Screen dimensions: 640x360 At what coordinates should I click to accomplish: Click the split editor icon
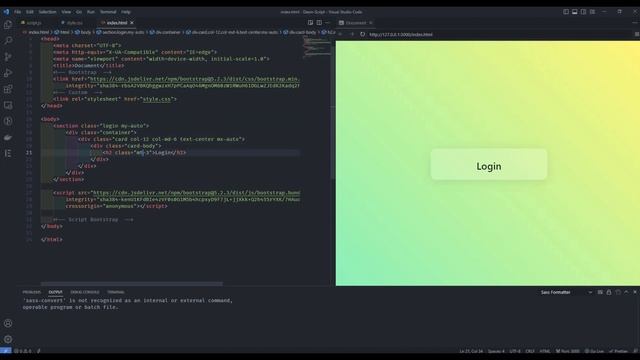click(319, 23)
